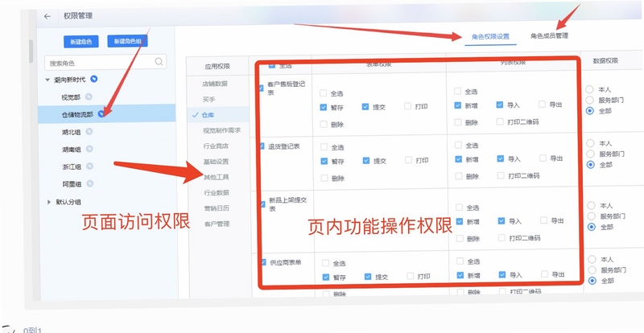
Task: Enable 导出 in the 客户售后登记表 row
Action: tap(542, 105)
